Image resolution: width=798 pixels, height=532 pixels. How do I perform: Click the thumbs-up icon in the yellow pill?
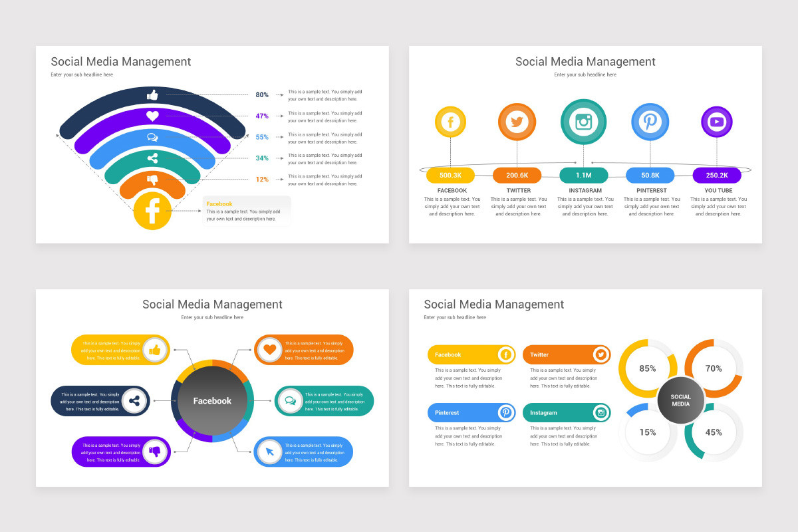[155, 350]
